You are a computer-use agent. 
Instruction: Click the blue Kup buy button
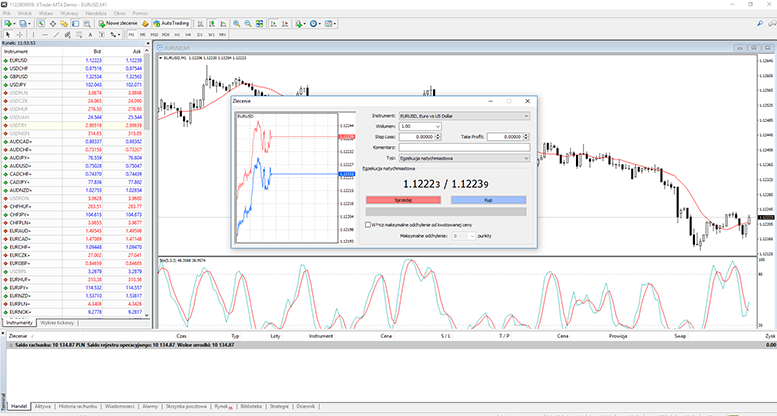(488, 200)
